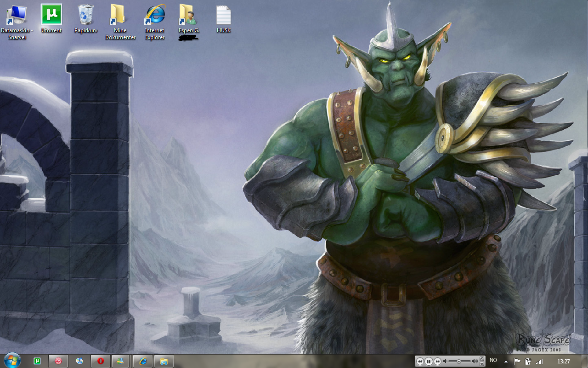Open the network signal tray icon
The width and height of the screenshot is (588, 368).
pyautogui.click(x=539, y=361)
